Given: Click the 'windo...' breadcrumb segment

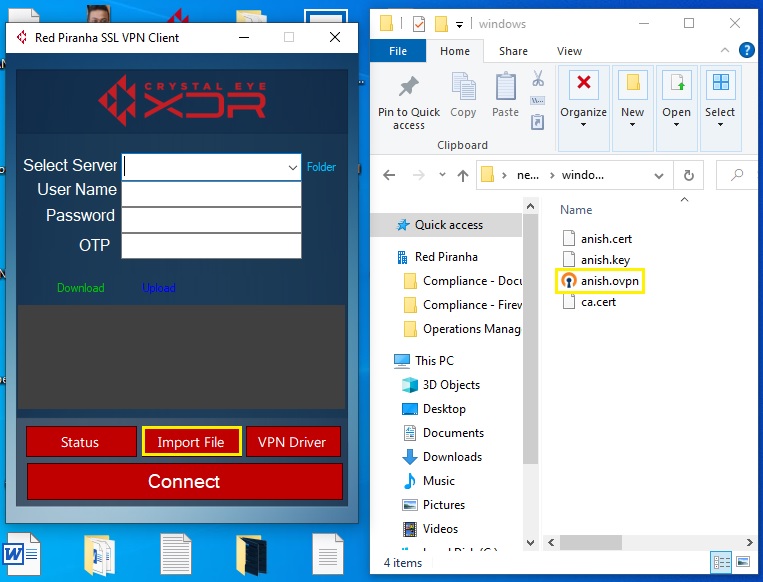Looking at the screenshot, I should [x=583, y=175].
